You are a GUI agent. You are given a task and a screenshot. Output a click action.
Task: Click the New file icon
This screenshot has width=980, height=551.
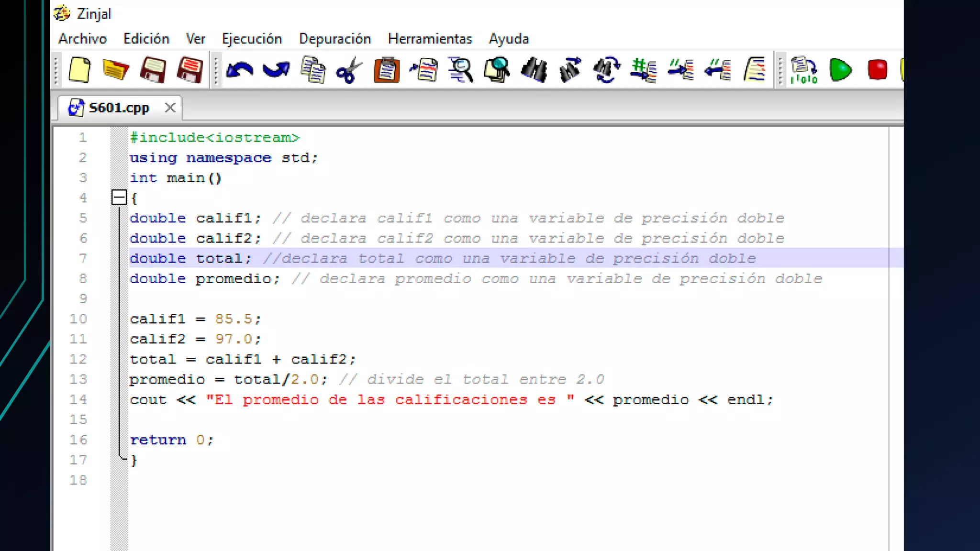point(79,70)
